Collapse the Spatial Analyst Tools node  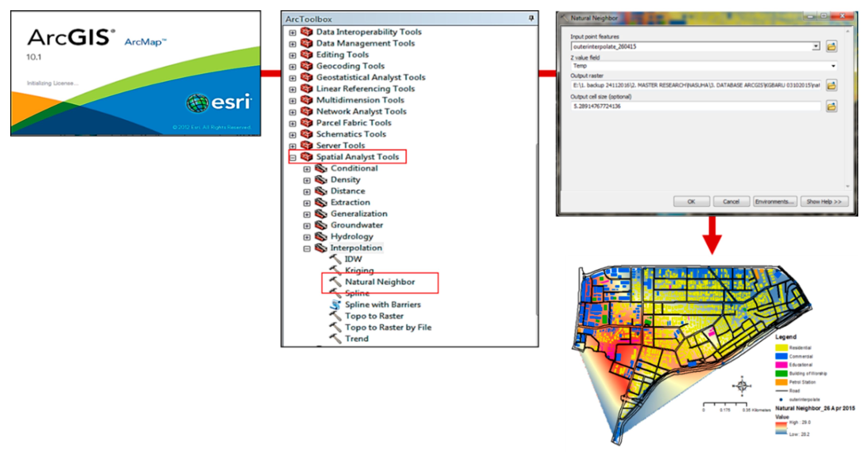coord(293,157)
